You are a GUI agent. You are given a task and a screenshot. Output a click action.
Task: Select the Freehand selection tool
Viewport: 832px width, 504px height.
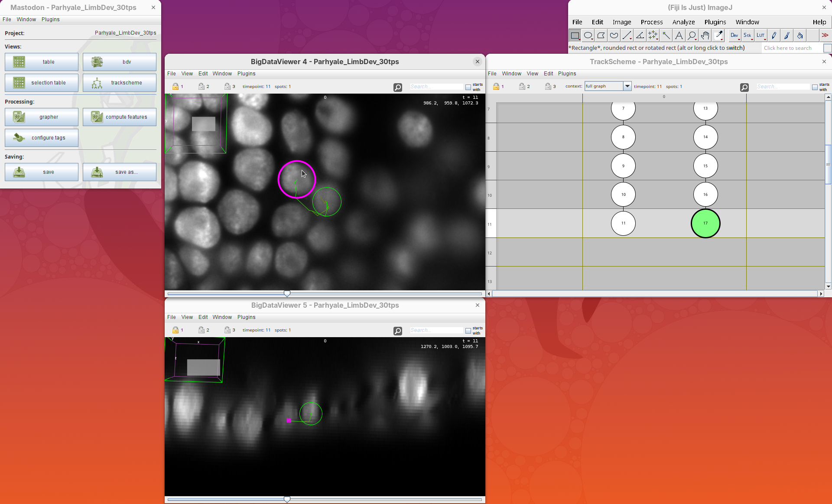pos(614,36)
